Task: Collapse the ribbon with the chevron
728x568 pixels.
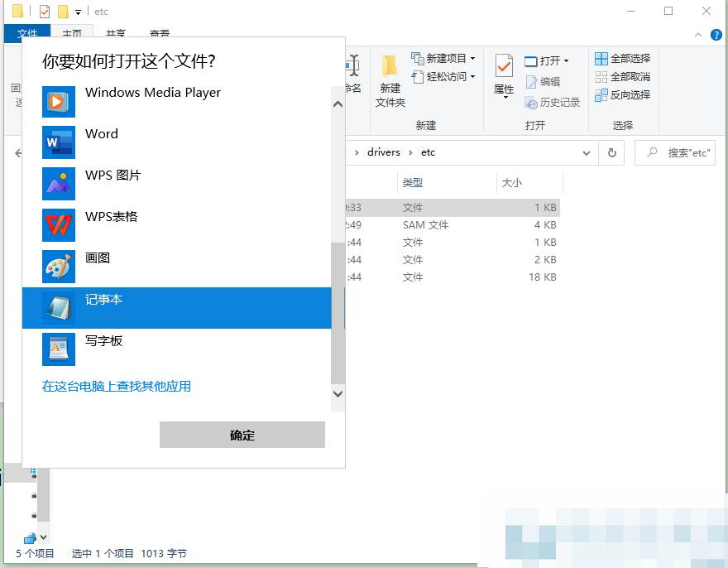Action: (698, 35)
